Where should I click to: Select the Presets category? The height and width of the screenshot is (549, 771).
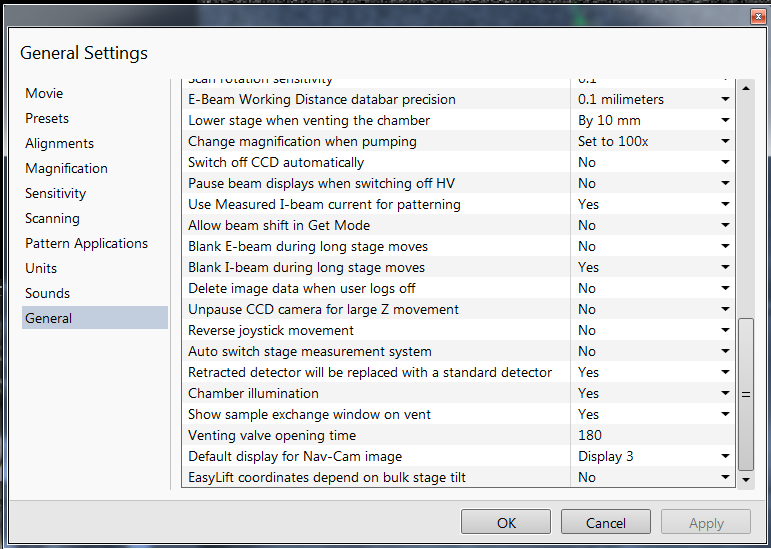click(47, 118)
